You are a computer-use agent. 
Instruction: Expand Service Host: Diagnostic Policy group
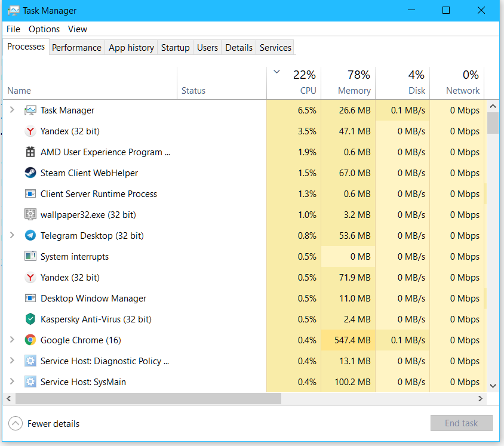[12, 361]
